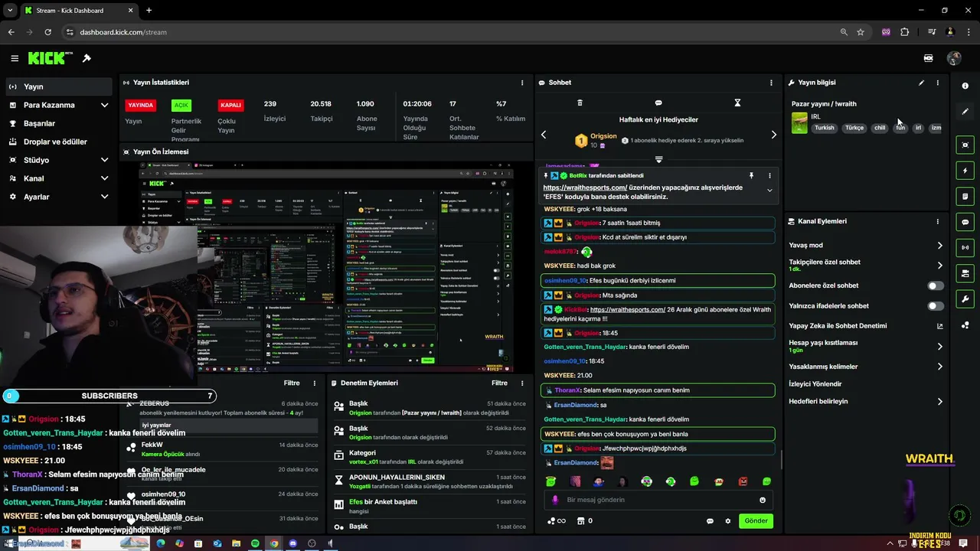Open external link icon for Yapay Zeka Denetimi
Screen dimensions: 980x551
[x=940, y=326]
